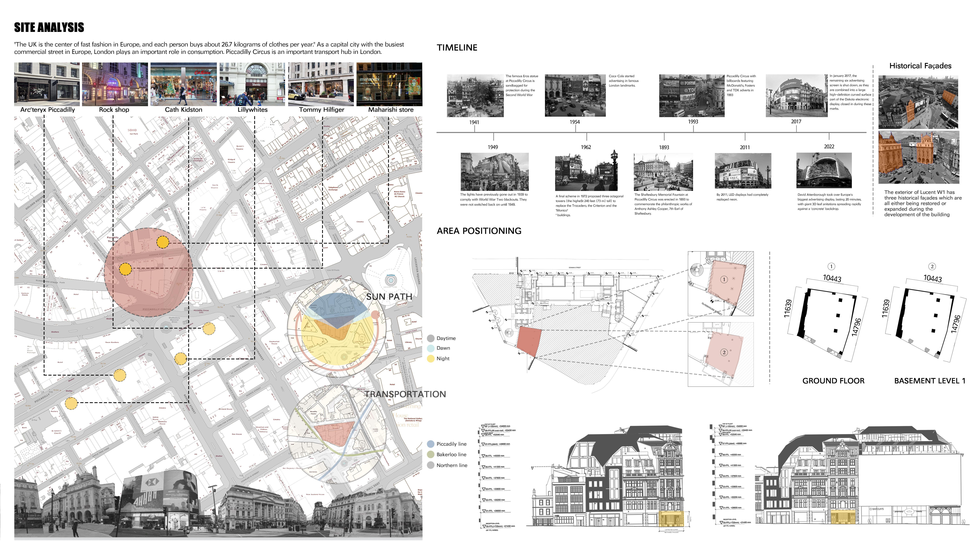Open the Cath Kidston store image
980x551 pixels.
pyautogui.click(x=183, y=84)
